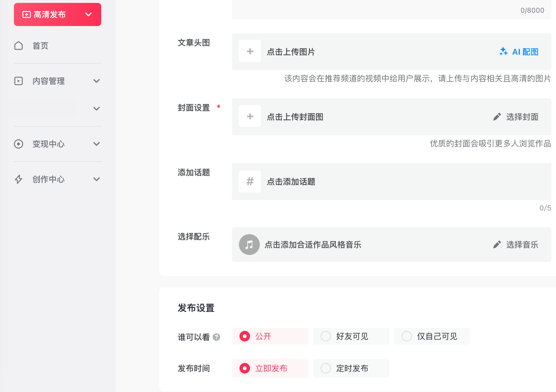Click the pencil icon beside 选择封面
This screenshot has height=392, width=556.
point(497,117)
